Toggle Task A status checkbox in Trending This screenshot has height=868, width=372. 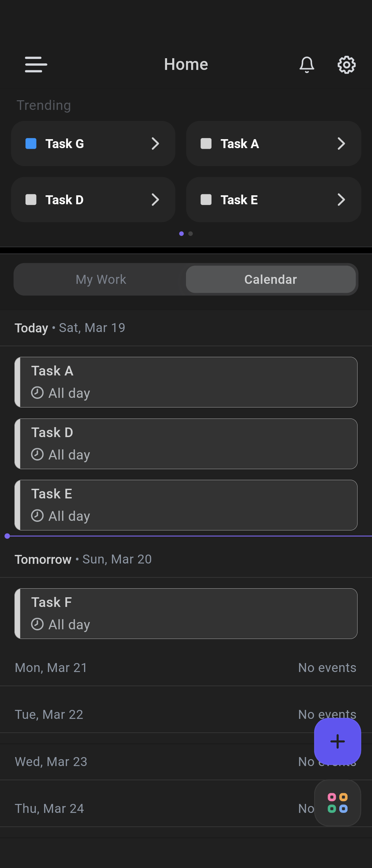point(206,144)
